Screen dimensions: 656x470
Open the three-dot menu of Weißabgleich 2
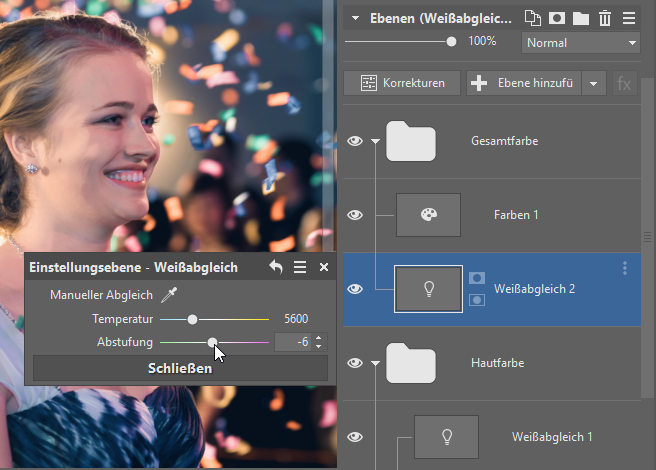[625, 268]
